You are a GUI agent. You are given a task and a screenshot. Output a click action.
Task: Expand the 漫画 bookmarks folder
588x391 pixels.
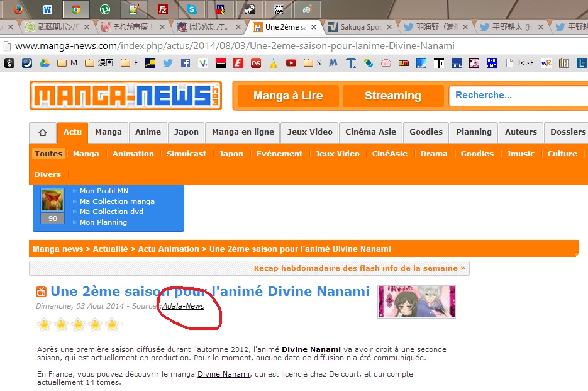tap(99, 63)
